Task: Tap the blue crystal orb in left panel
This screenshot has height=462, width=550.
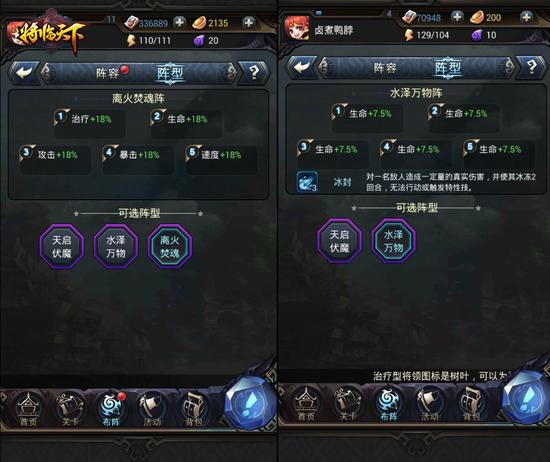Action: pos(250,402)
